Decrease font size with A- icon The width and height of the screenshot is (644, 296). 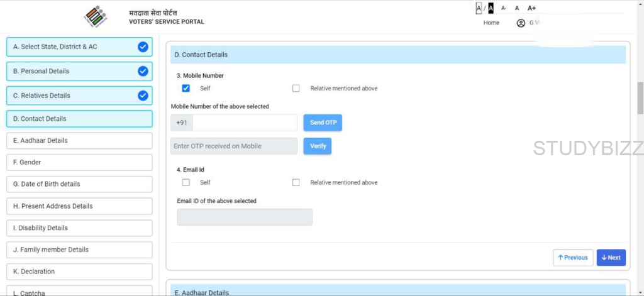504,8
